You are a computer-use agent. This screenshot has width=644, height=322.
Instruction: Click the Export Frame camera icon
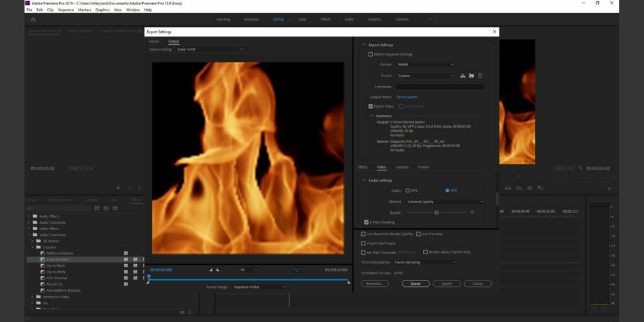coord(530,188)
